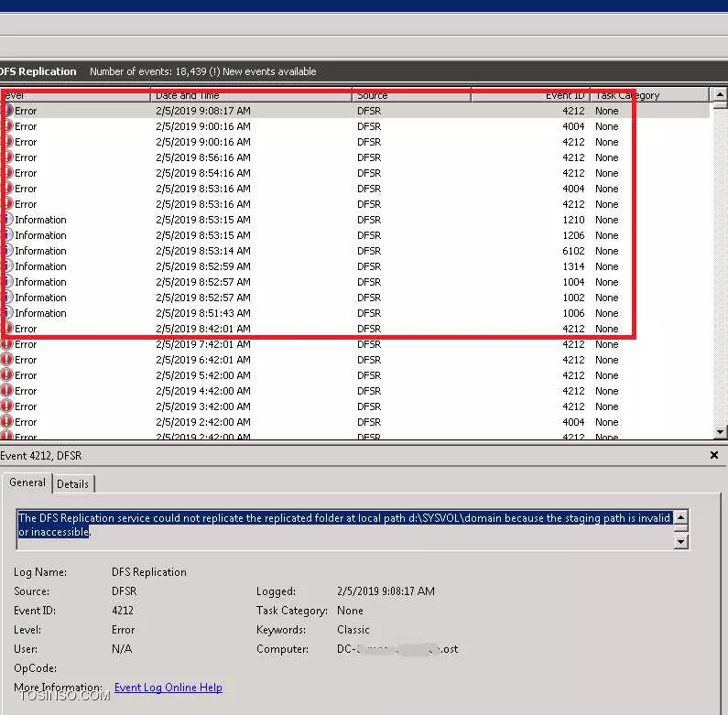Sort events by Event ID column header
Viewport: 728px width, 715px height.
click(x=531, y=95)
